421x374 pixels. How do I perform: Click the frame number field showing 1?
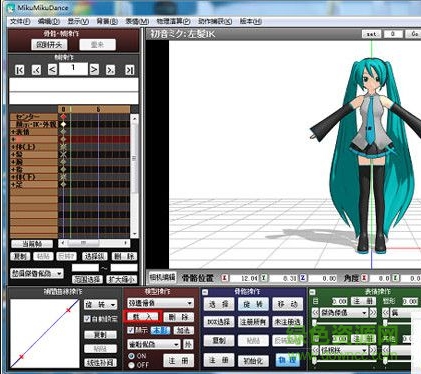coord(73,69)
